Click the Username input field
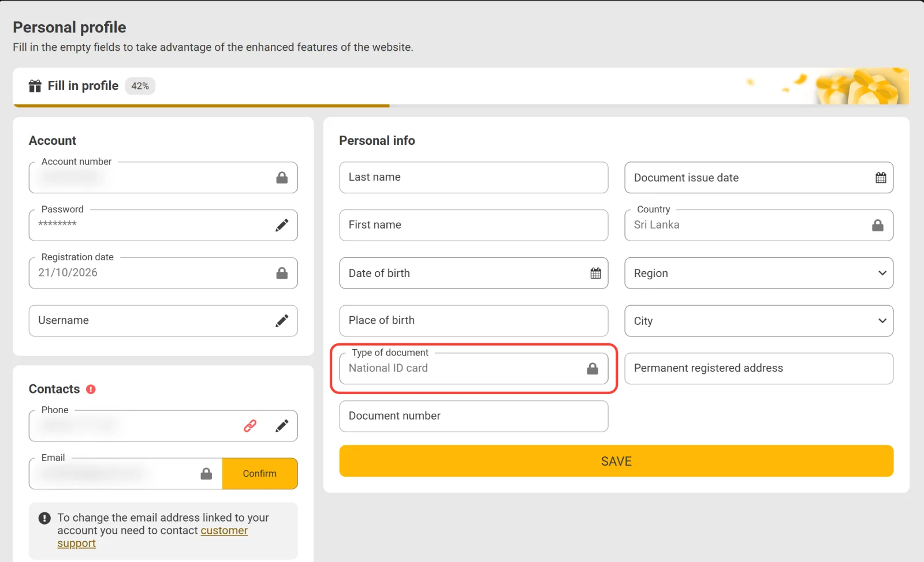Screen dimensions: 924x562 pyautogui.click(x=163, y=321)
